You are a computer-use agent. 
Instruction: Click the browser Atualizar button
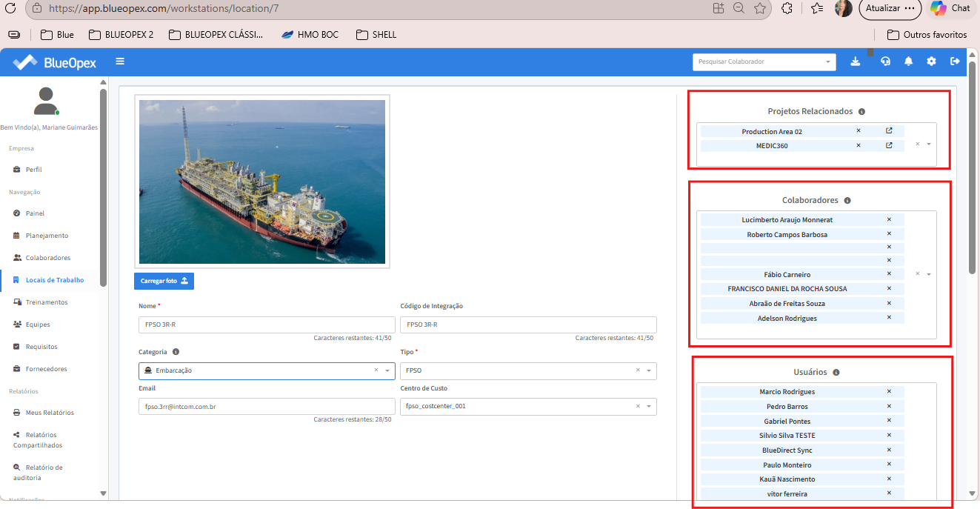coord(890,8)
